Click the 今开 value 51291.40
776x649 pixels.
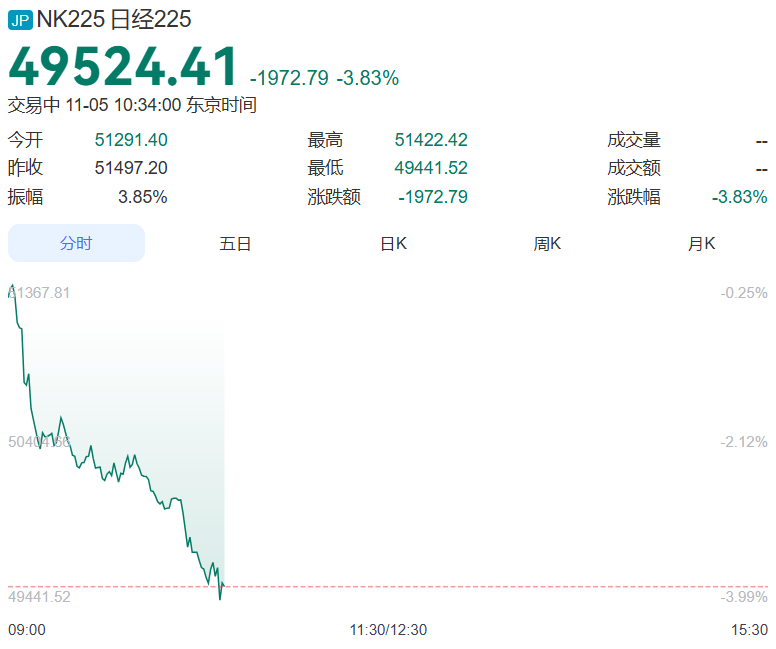[131, 140]
